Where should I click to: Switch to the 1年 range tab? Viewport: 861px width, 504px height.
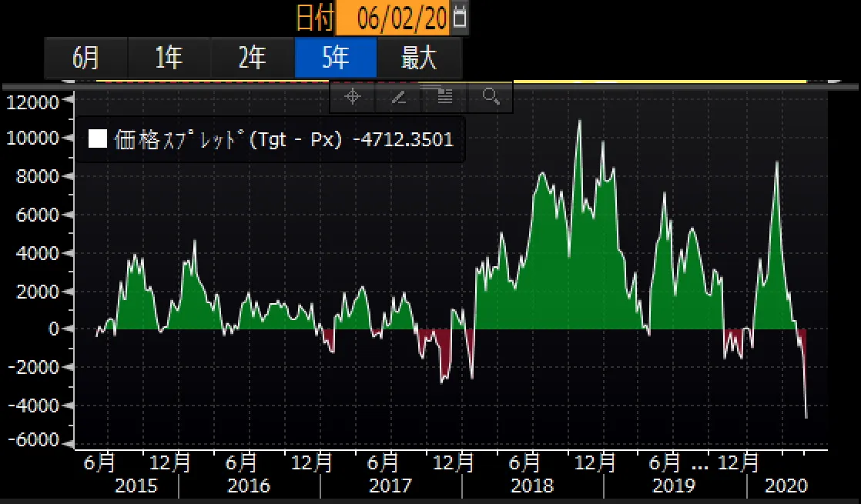[x=169, y=58]
